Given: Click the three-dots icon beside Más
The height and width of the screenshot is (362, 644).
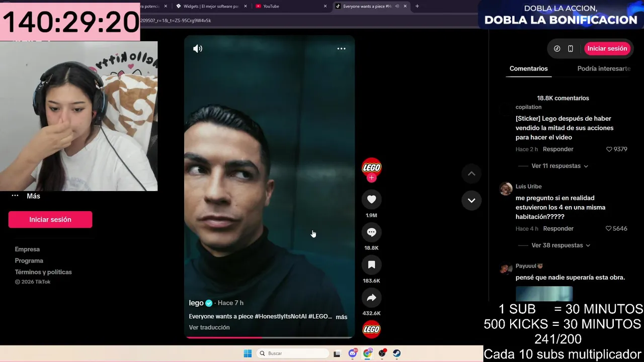Looking at the screenshot, I should pos(15,196).
